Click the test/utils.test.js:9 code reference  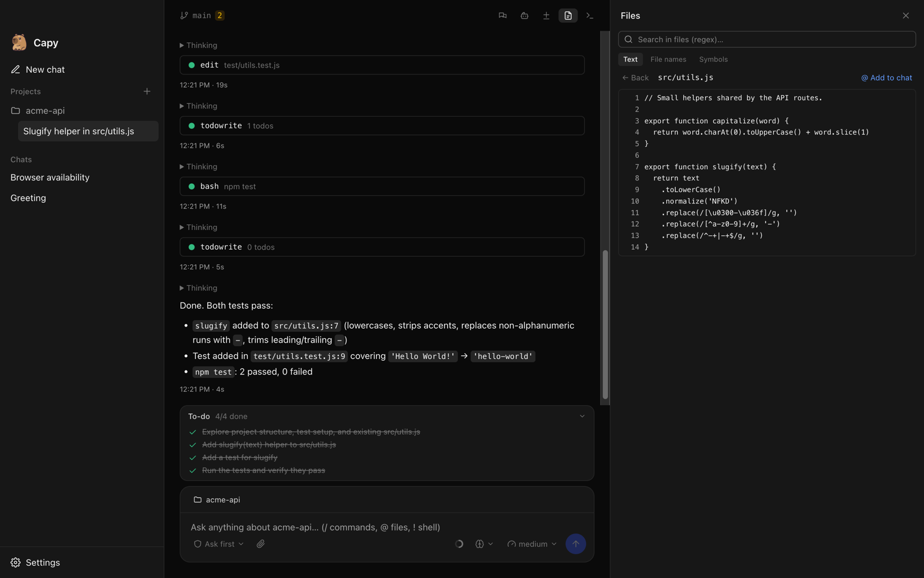point(299,357)
